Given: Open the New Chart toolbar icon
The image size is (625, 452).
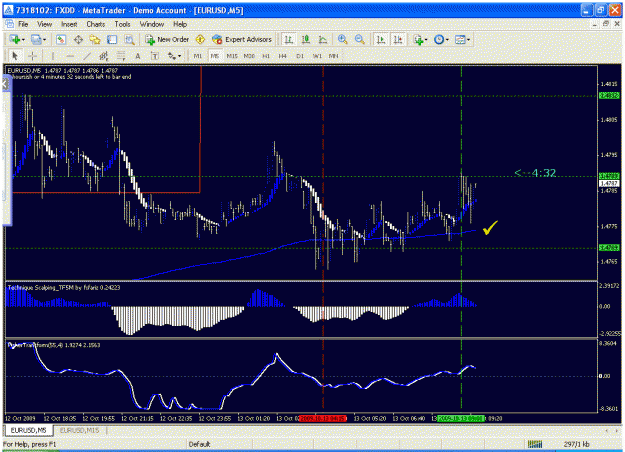Looking at the screenshot, I should pyautogui.click(x=15, y=39).
